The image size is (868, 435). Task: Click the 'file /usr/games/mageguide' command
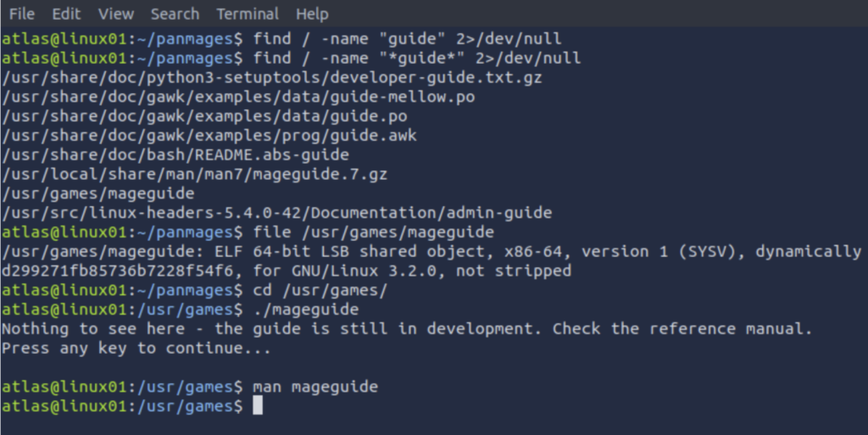tap(374, 231)
